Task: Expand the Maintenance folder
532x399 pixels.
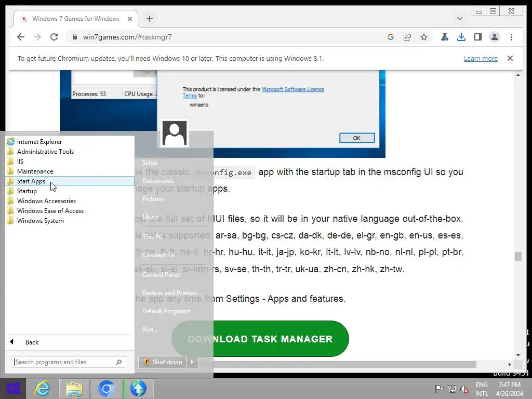Action: pyautogui.click(x=70, y=171)
